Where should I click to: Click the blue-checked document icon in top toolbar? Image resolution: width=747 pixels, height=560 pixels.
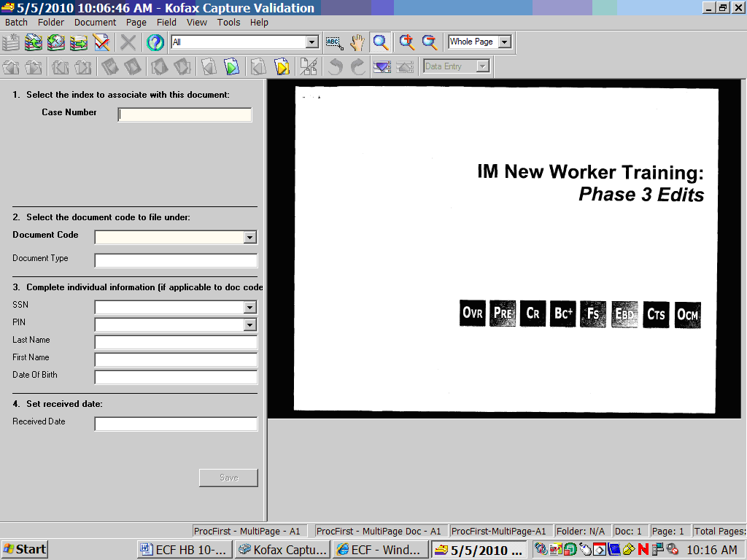pyautogui.click(x=101, y=42)
